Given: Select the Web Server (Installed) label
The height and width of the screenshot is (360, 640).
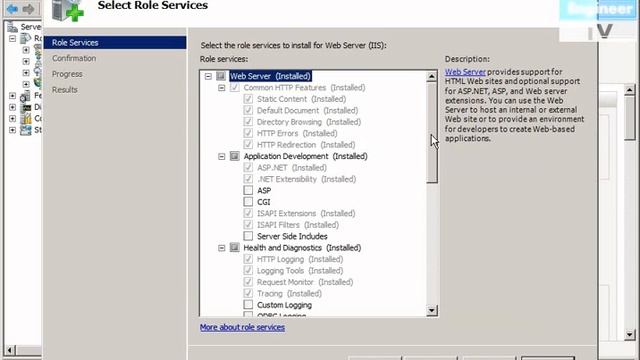Looking at the screenshot, I should pyautogui.click(x=270, y=76).
